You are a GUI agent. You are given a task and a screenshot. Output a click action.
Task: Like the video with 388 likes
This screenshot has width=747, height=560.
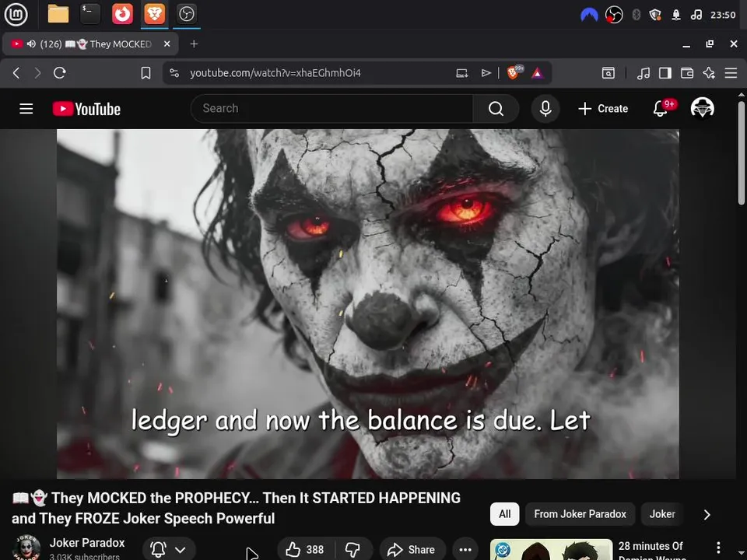click(305, 550)
